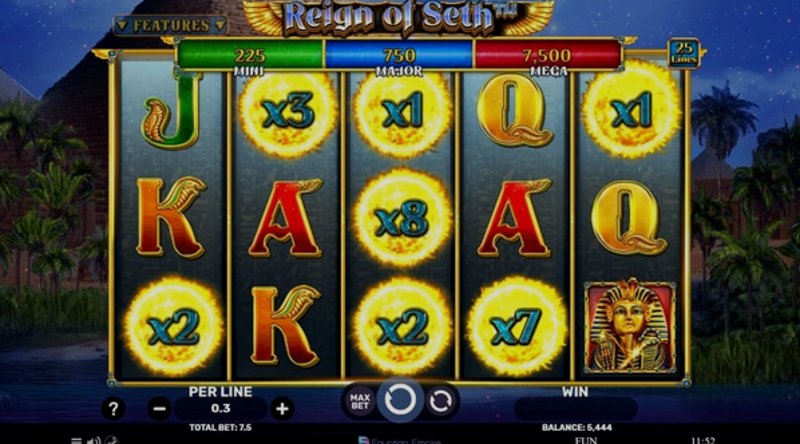Spin the reels with the center spin button

click(x=400, y=400)
